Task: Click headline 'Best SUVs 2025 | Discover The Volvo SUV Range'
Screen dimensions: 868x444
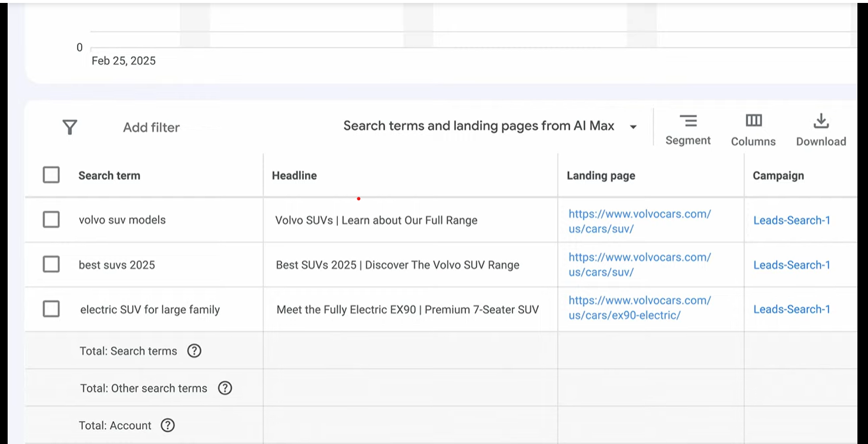Action: pyautogui.click(x=398, y=265)
